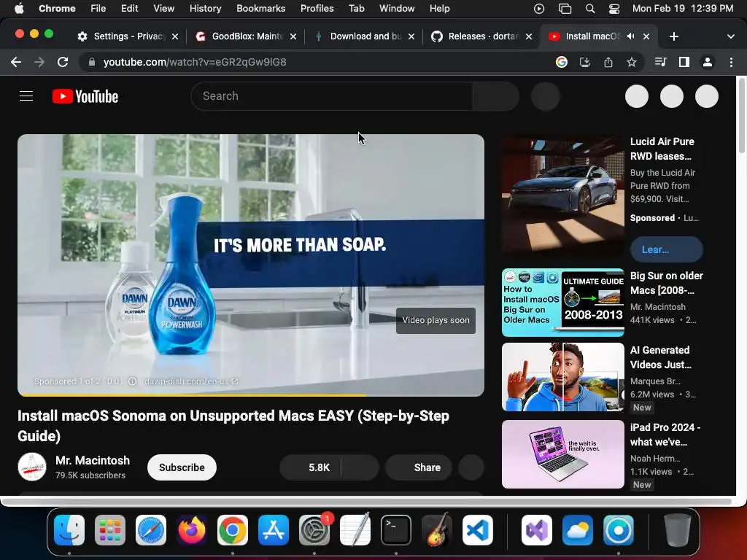Toggle the Chrome side panel icon
Image resolution: width=747 pixels, height=560 pixels.
(684, 62)
